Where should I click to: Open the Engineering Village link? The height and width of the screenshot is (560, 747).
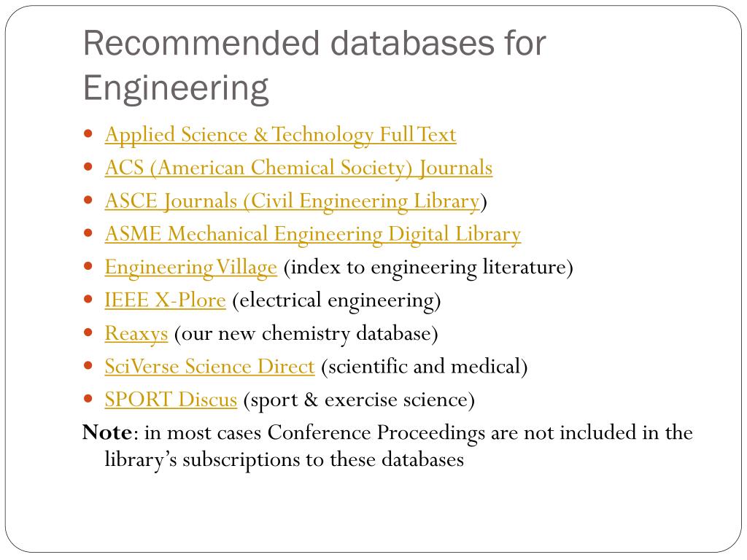[190, 268]
